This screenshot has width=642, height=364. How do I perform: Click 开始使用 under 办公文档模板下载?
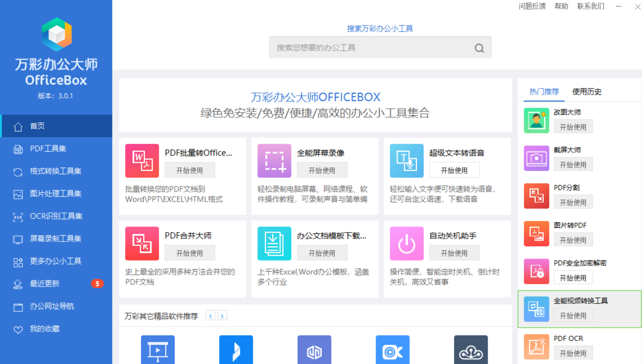322,253
